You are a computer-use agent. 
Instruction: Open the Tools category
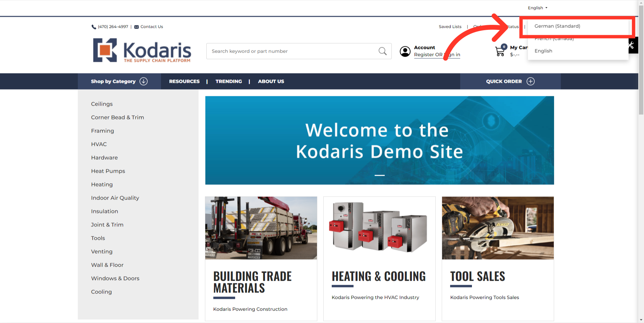click(98, 238)
